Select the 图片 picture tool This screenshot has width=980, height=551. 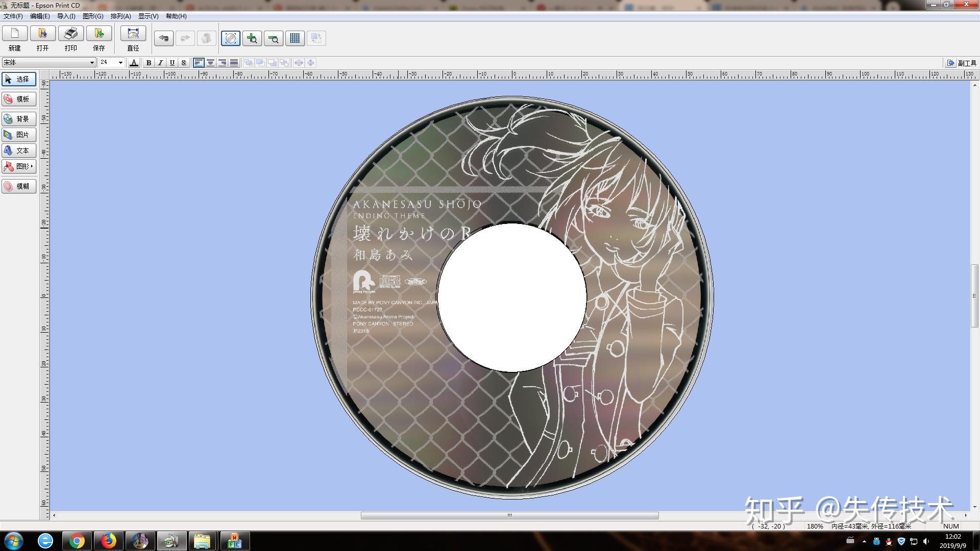19,135
